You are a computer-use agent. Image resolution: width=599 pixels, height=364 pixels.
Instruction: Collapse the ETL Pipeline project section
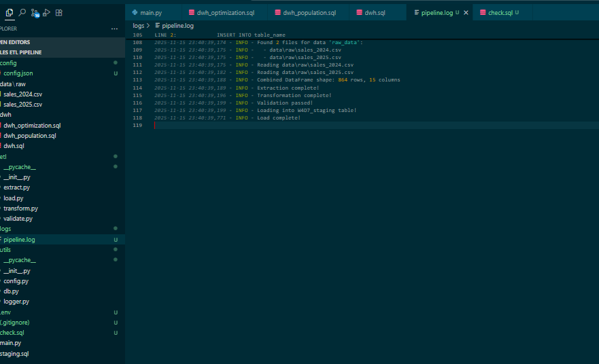click(63, 52)
